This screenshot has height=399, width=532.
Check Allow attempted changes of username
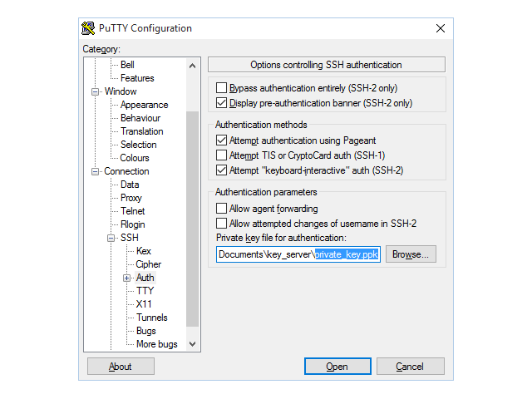222,224
